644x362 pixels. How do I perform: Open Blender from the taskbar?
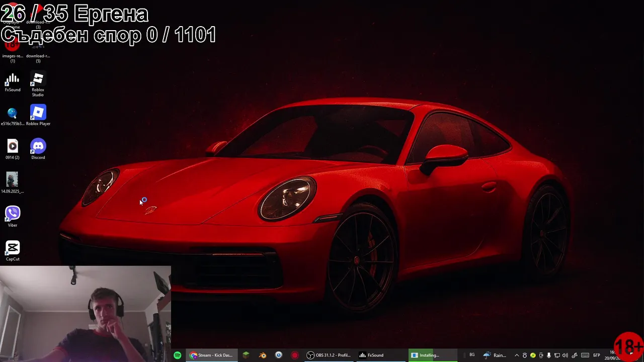pos(262,355)
